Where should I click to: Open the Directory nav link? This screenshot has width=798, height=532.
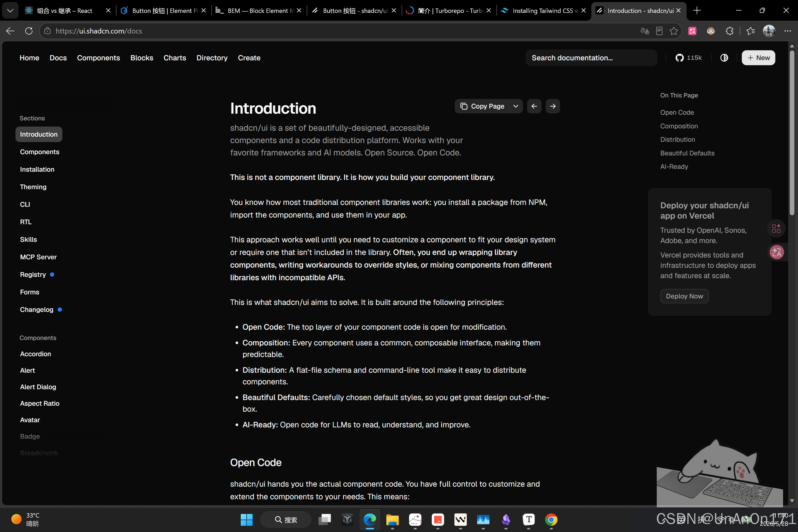click(212, 58)
